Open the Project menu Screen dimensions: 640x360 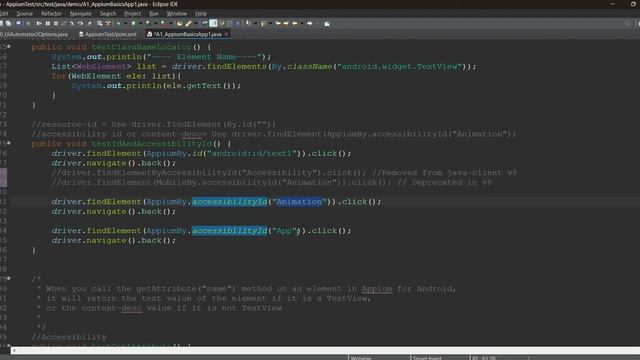[132, 13]
